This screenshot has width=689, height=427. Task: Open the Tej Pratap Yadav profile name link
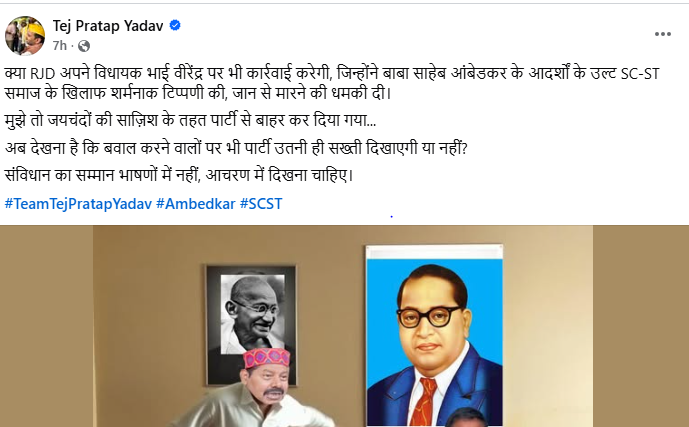[108, 26]
